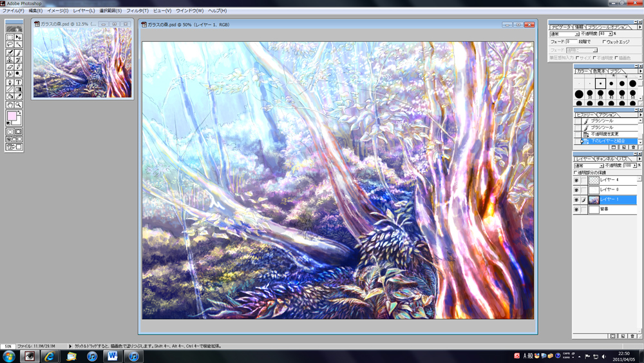Open brush opacity slider arrow
Screen dimensions: 644x363
[x=611, y=34]
